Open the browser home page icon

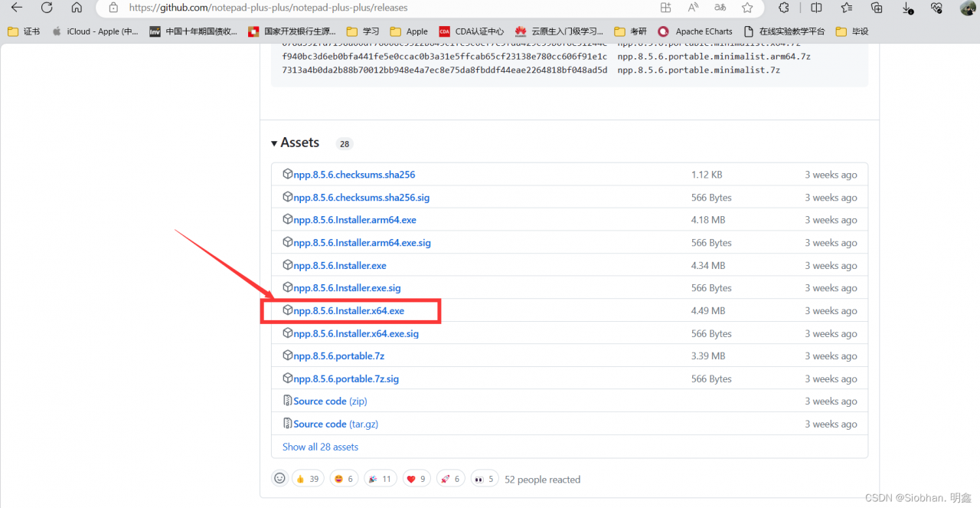pyautogui.click(x=77, y=8)
